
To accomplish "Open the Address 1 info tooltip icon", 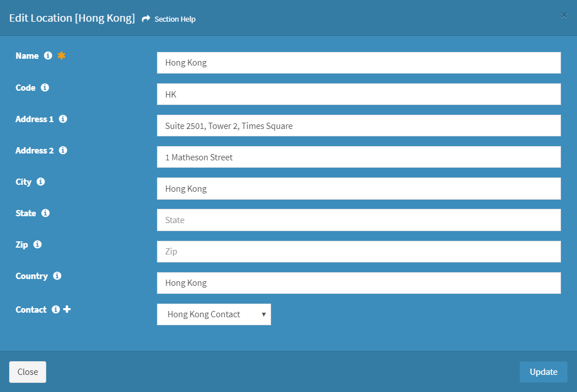I will pyautogui.click(x=63, y=119).
